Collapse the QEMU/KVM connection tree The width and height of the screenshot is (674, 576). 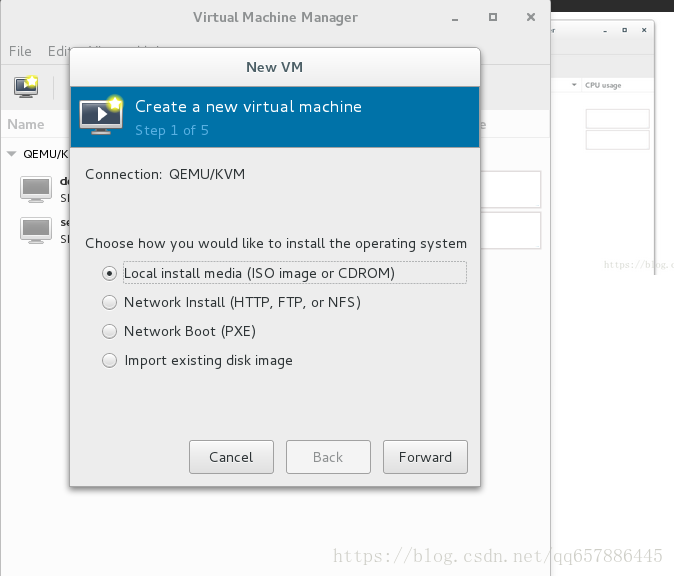click(x=12, y=154)
